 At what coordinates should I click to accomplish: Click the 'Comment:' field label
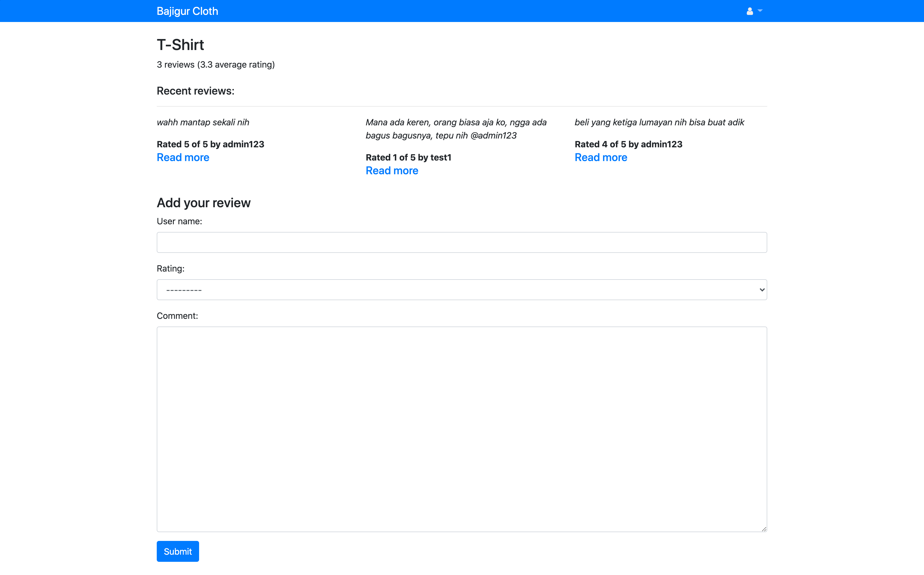[x=177, y=316]
